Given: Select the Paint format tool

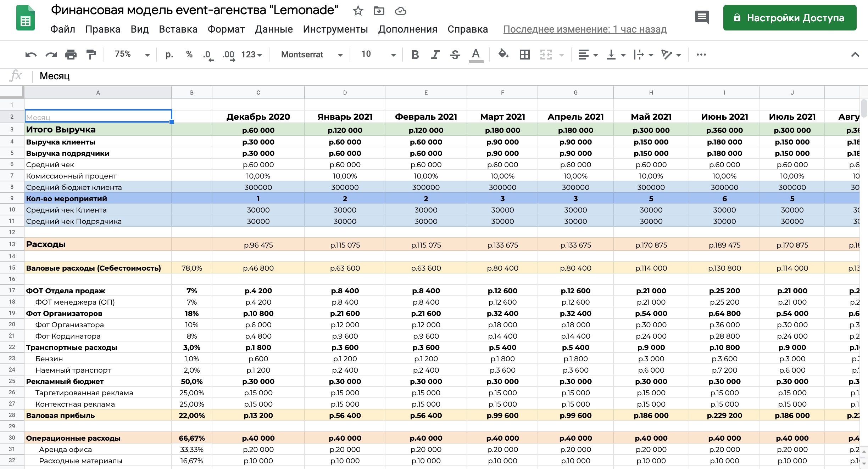Looking at the screenshot, I should pos(91,55).
